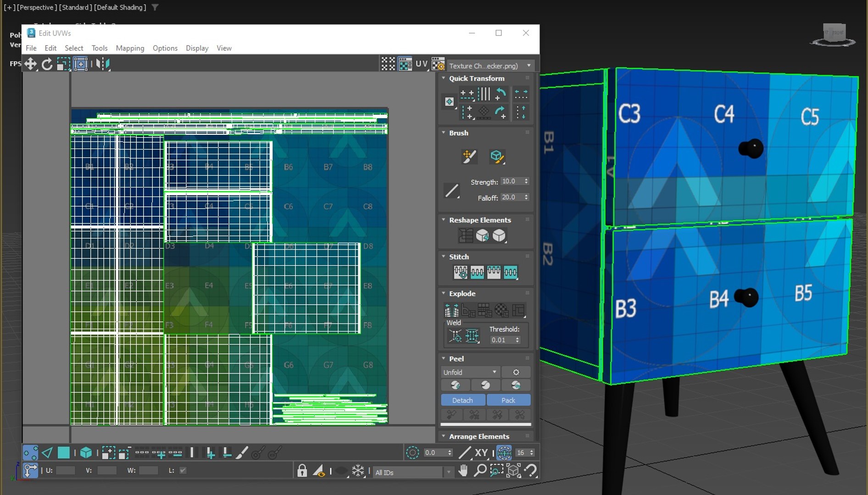Expand the Arrange Elements rollout

click(444, 436)
